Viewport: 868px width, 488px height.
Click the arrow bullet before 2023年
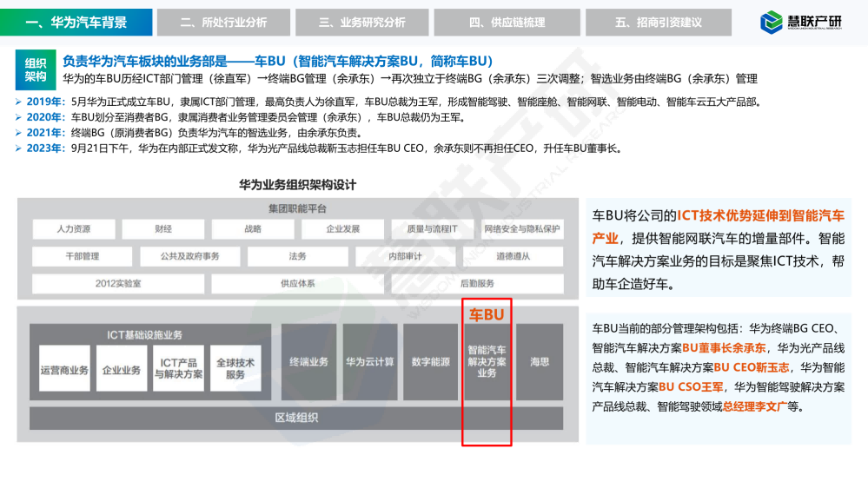tap(18, 148)
